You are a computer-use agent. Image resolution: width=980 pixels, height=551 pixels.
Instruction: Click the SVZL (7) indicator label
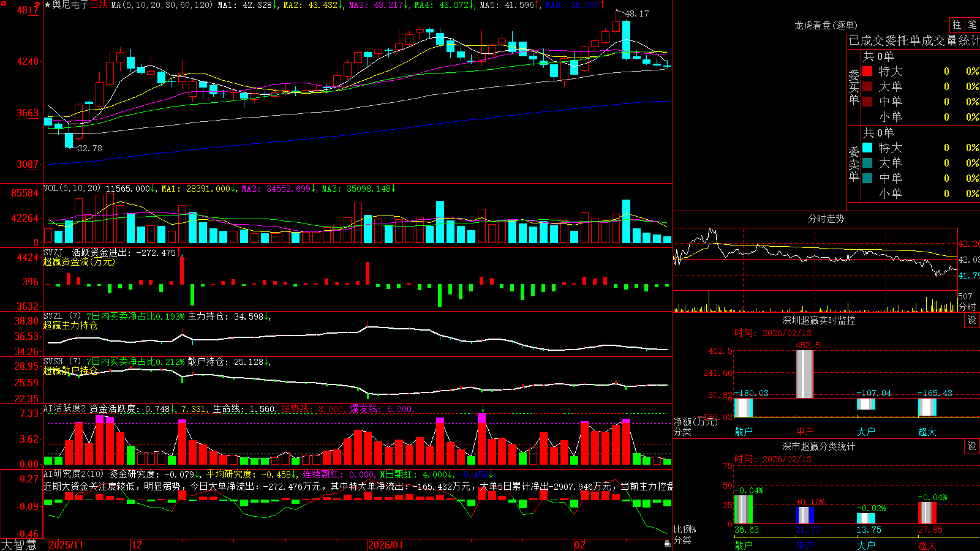pos(62,317)
